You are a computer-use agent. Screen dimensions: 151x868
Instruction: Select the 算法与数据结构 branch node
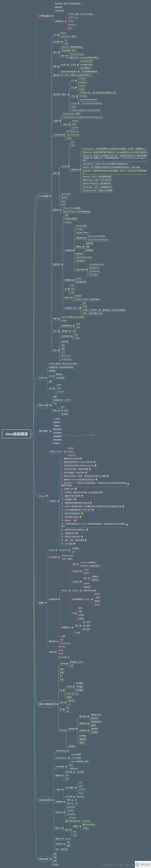[x=47, y=704]
